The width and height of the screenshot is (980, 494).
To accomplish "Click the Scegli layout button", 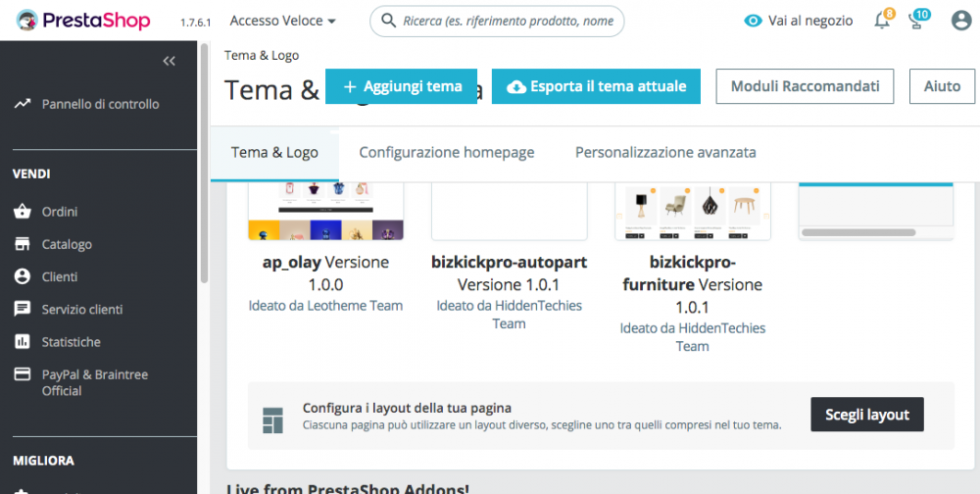I will click(867, 415).
